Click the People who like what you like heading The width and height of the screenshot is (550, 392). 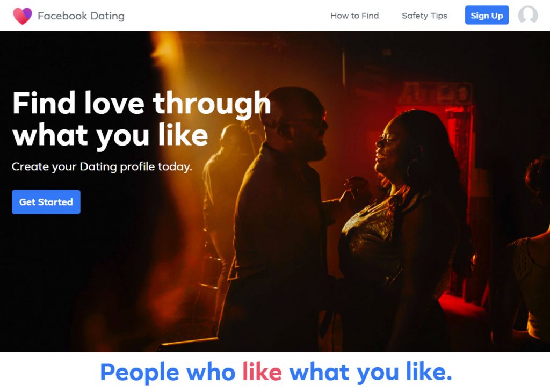tap(276, 372)
